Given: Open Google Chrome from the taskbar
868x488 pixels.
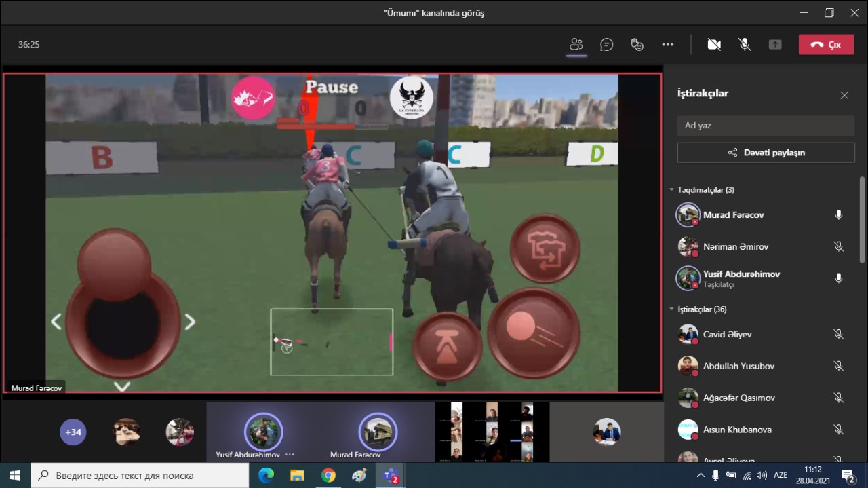Looking at the screenshot, I should pos(328,475).
